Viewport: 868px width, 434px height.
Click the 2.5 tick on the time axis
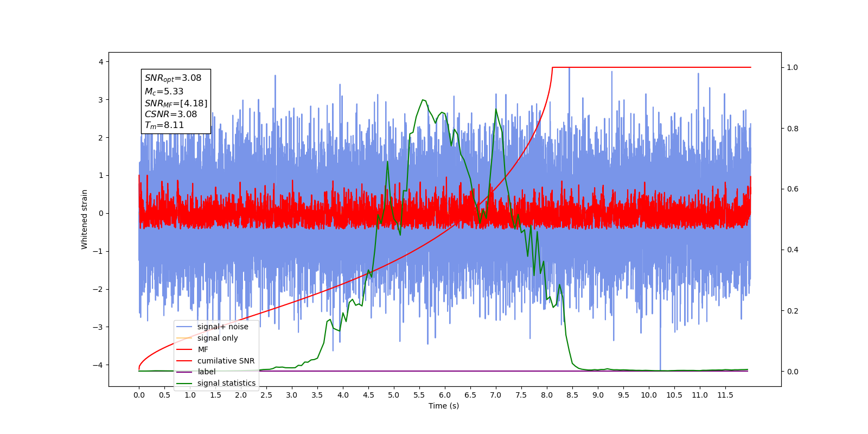pyautogui.click(x=266, y=395)
